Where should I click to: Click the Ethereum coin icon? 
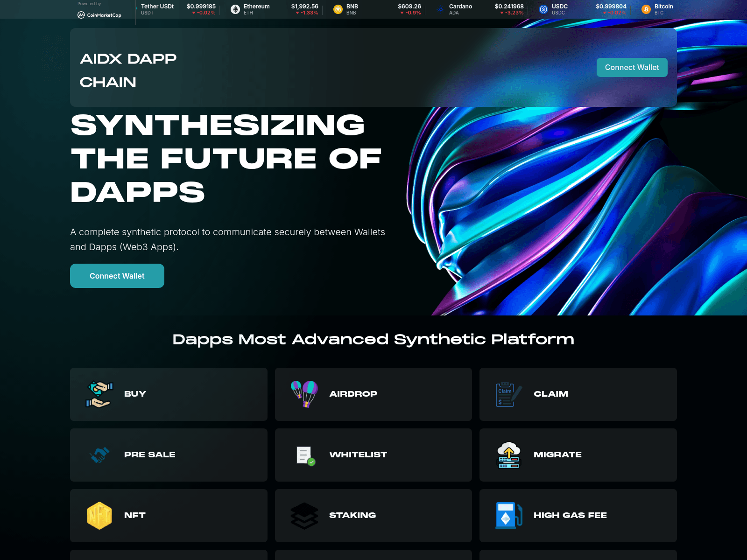pos(235,9)
